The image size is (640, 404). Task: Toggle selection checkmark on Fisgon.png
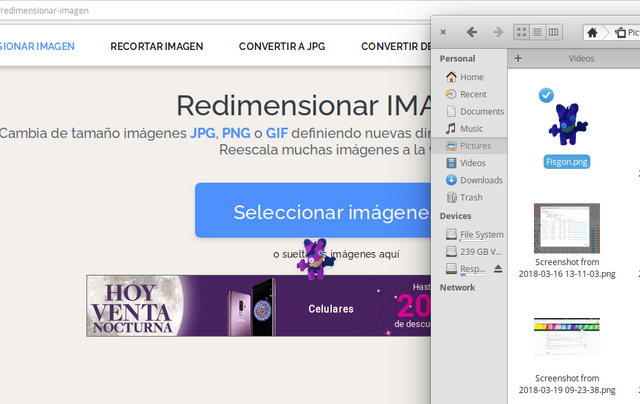[546, 95]
